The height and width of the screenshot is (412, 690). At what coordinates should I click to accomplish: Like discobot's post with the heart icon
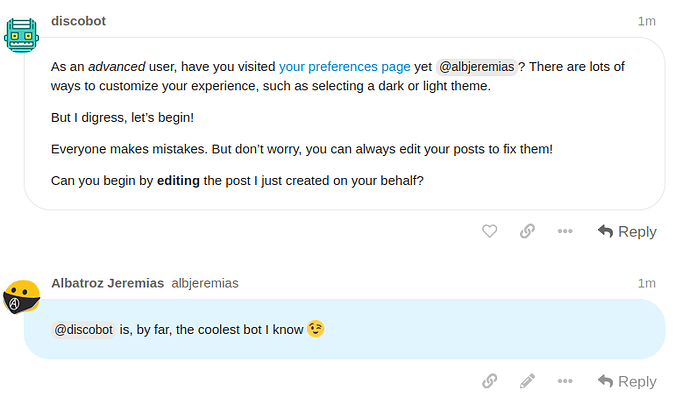pos(489,231)
